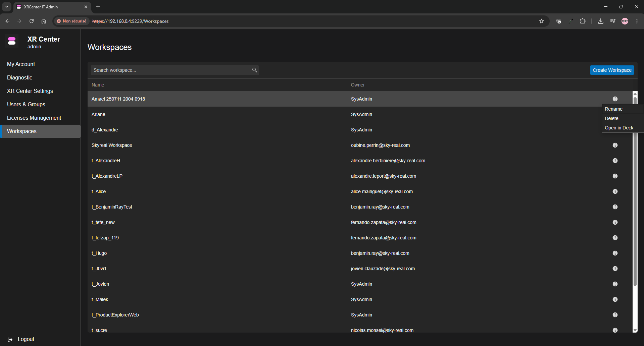Bookmark this page with the star icon
Screen dimensions: 644x346
(541, 21)
